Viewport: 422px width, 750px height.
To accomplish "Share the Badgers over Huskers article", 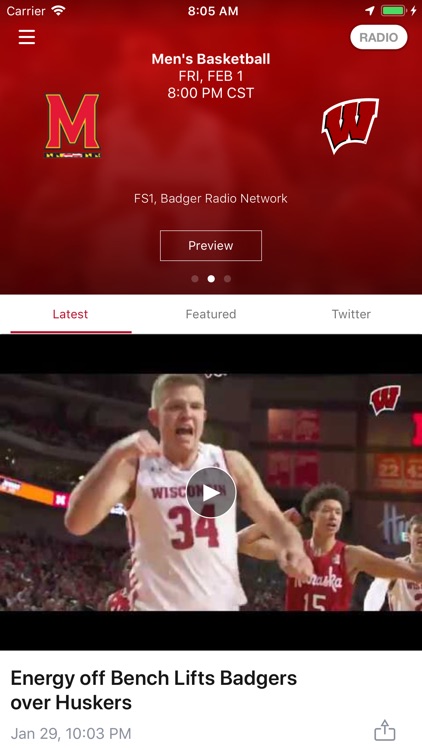I will (x=385, y=730).
